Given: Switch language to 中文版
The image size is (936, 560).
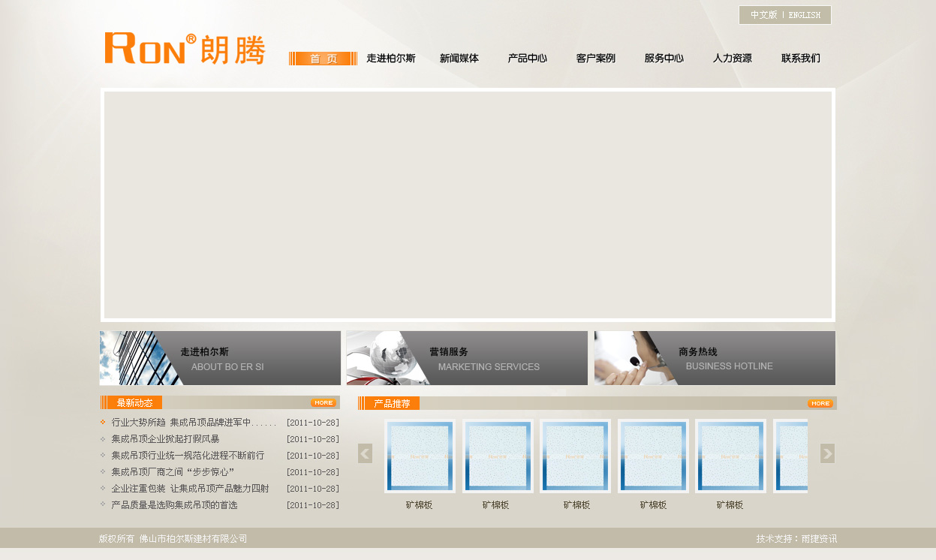Looking at the screenshot, I should coord(763,15).
